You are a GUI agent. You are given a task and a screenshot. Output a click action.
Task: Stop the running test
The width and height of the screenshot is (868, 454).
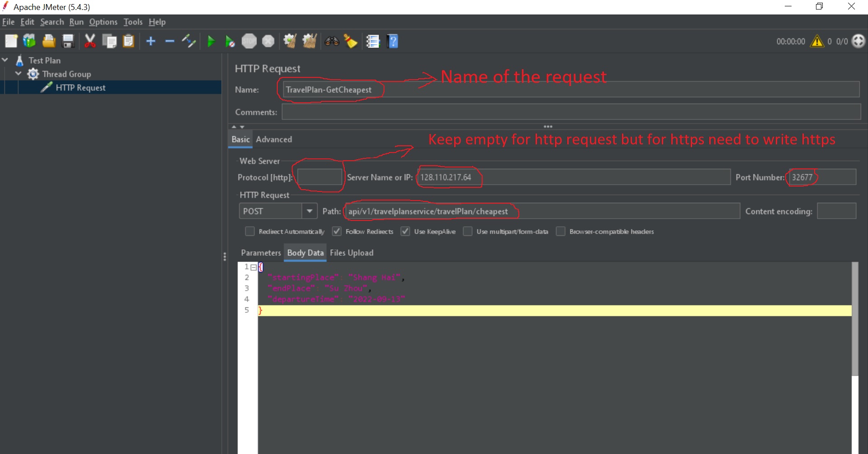tap(249, 41)
